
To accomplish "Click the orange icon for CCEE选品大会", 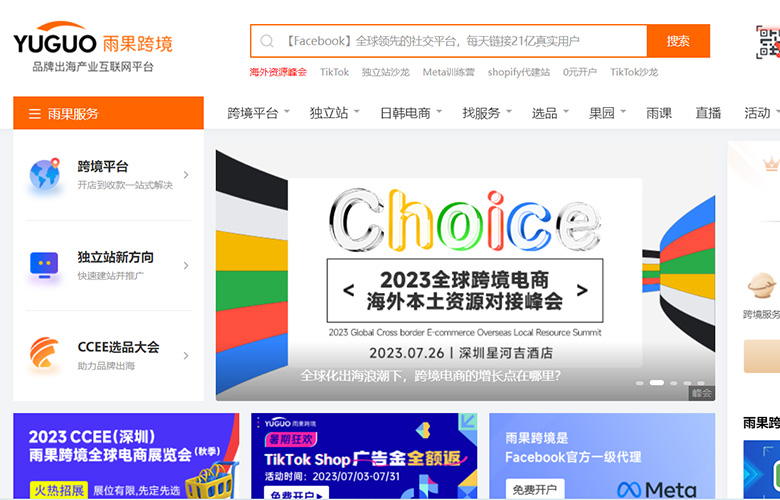I will click(x=44, y=353).
